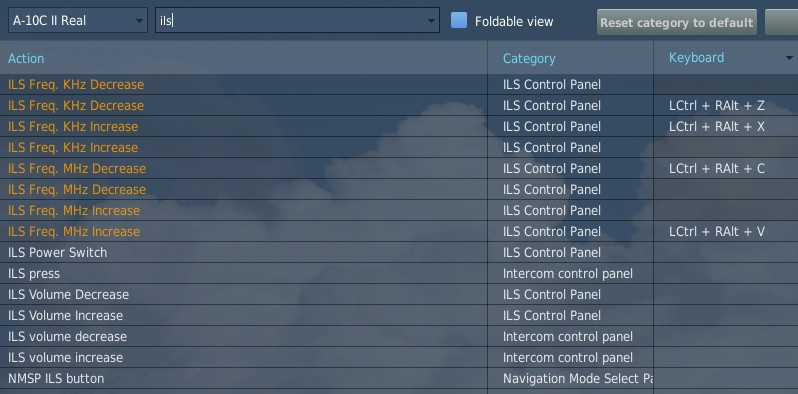
Task: Select the NMSP ILS button row
Action: tap(244, 378)
